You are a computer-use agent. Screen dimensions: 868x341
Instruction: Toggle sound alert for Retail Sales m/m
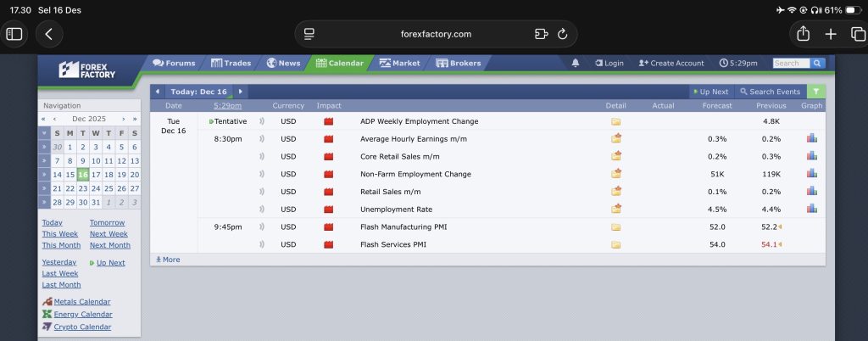click(x=262, y=192)
